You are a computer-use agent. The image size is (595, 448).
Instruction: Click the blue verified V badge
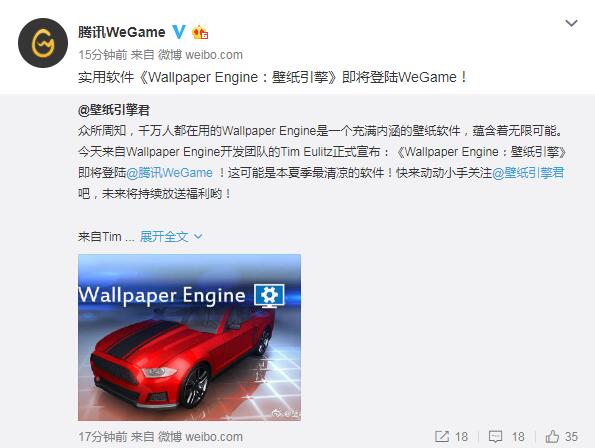(179, 32)
